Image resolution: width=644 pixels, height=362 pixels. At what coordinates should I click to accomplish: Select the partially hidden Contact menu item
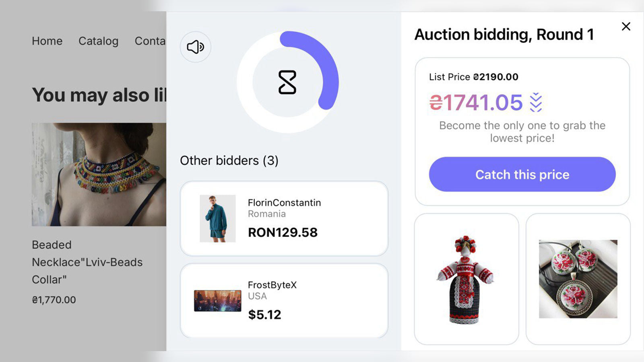coord(150,41)
